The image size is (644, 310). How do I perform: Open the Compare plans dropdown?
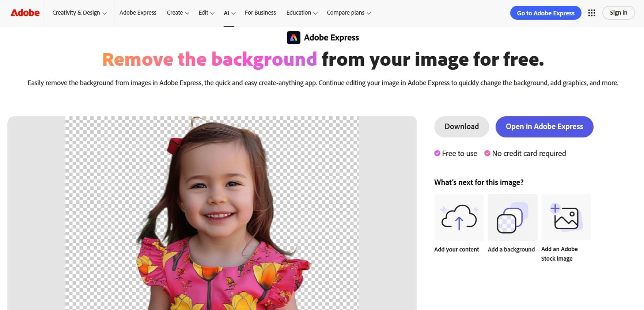pos(348,13)
